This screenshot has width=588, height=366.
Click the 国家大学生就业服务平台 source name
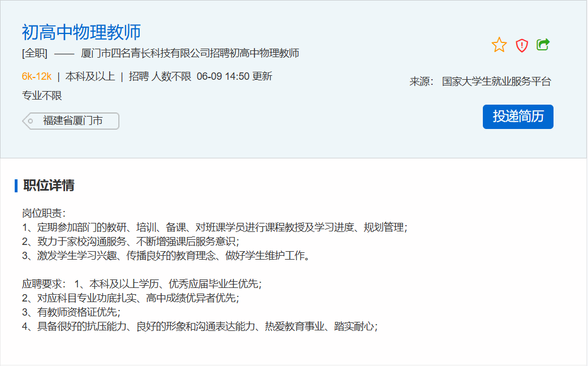[x=496, y=81]
